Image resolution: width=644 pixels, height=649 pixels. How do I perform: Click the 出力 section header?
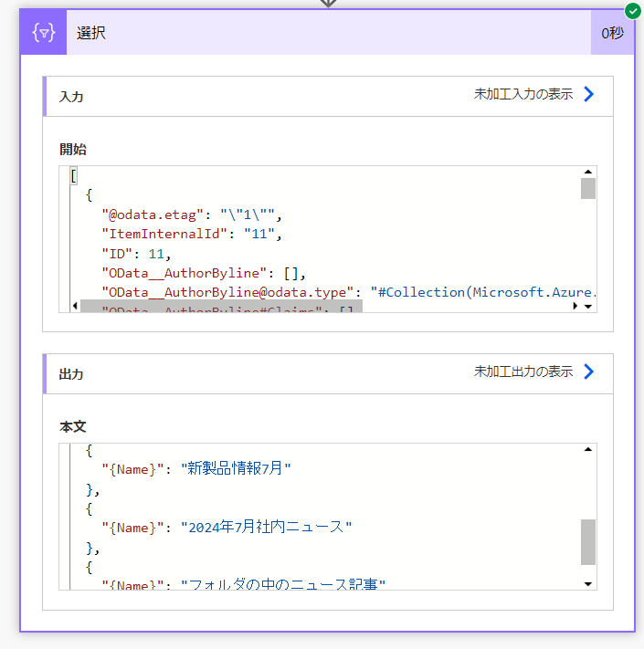pyautogui.click(x=328, y=373)
